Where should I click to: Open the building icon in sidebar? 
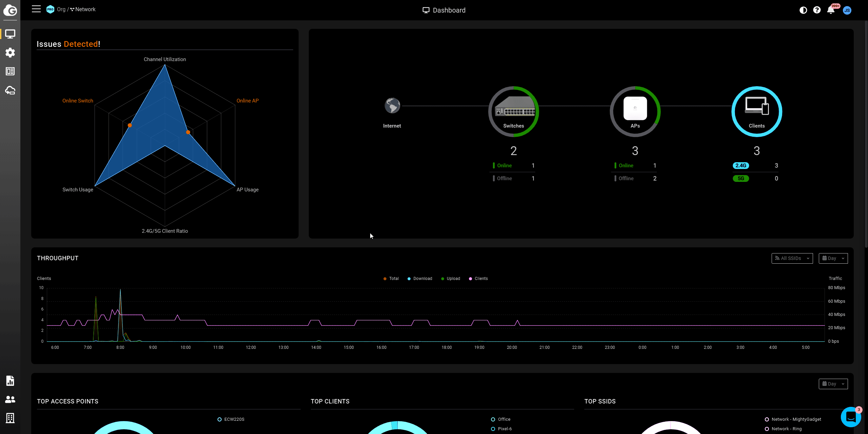10,418
